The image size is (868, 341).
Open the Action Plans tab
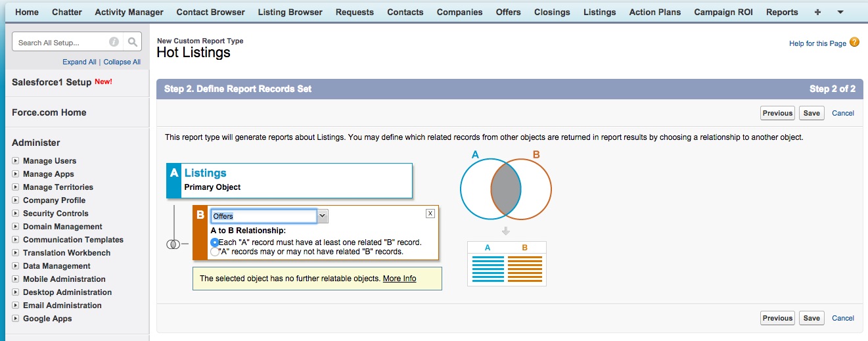click(655, 12)
